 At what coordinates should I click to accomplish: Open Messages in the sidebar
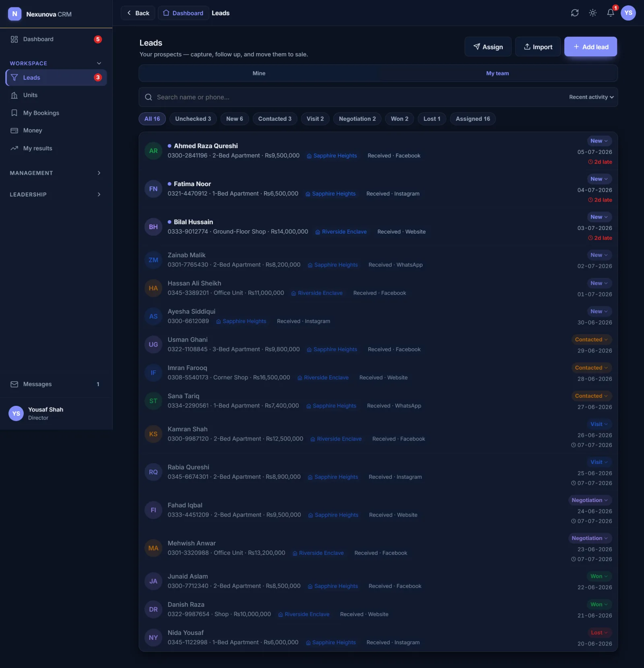56,384
